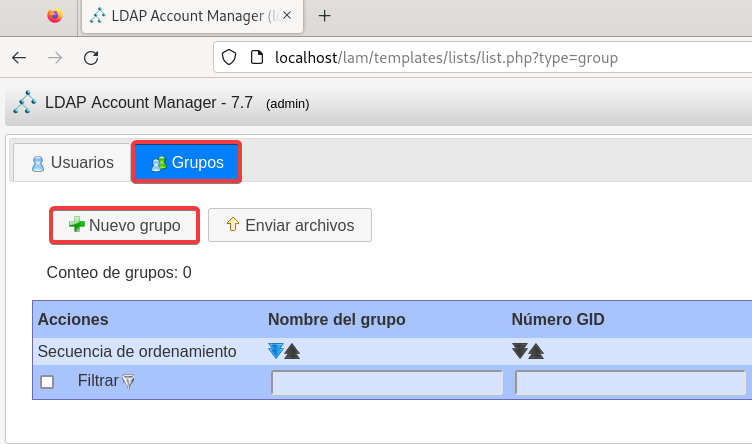Sort group name column descending
This screenshot has height=444, width=752.
tap(276, 351)
